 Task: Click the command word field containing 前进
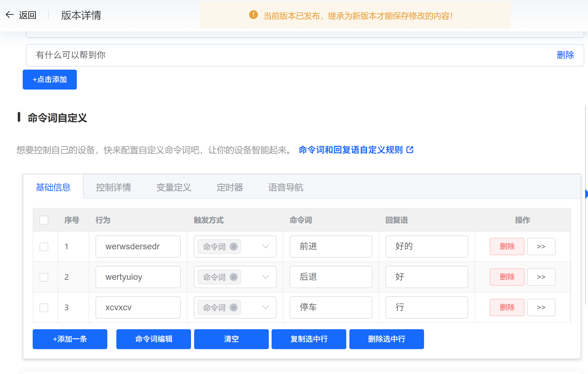pos(331,247)
